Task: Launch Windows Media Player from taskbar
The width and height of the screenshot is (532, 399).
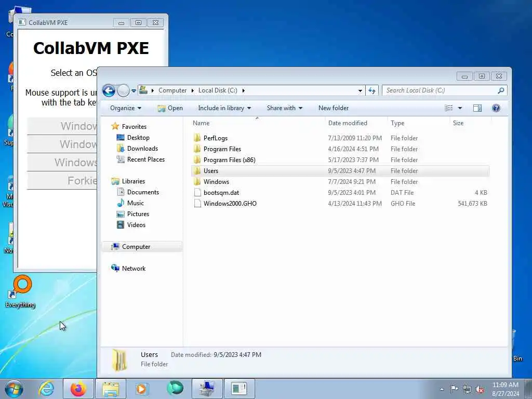Action: pyautogui.click(x=141, y=389)
